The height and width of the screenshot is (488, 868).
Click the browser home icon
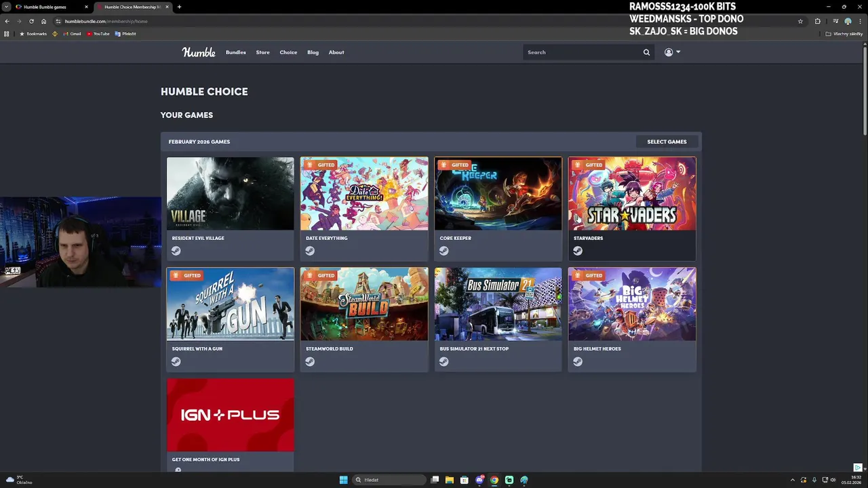(43, 21)
